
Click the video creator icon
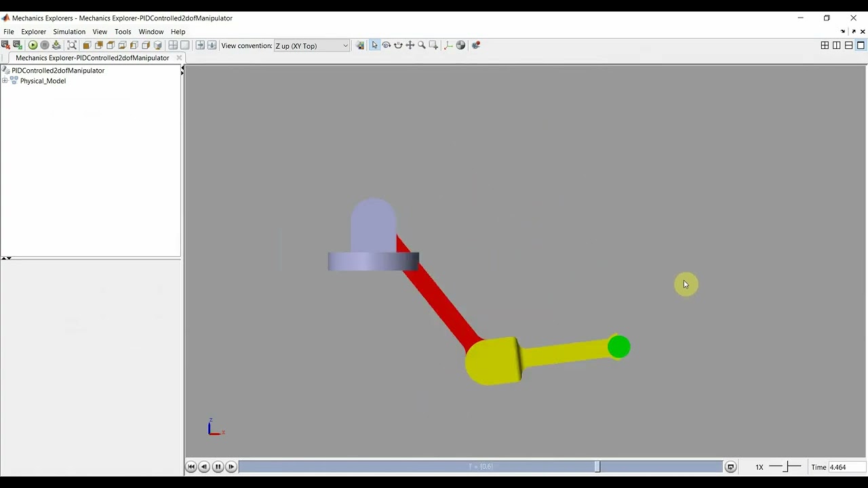pyautogui.click(x=476, y=45)
